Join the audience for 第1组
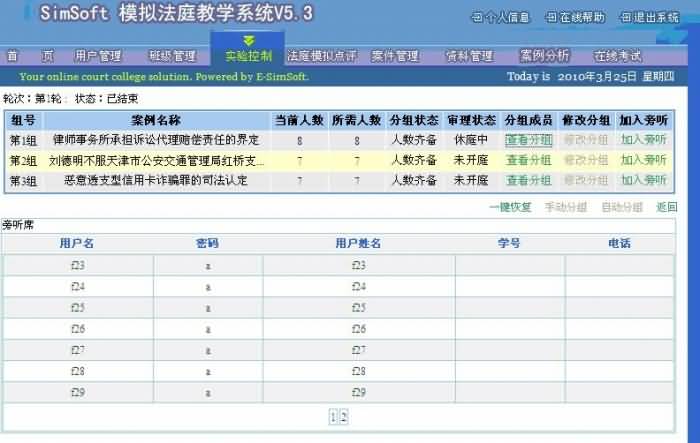 pyautogui.click(x=643, y=140)
